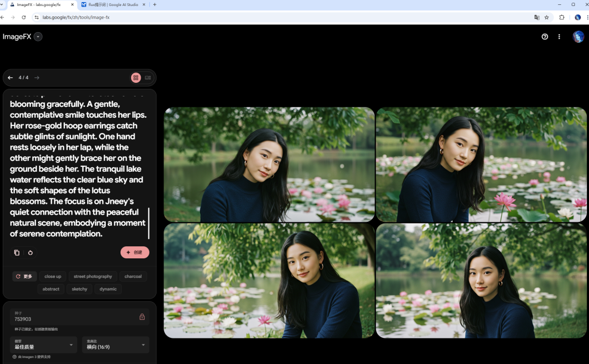This screenshot has height=364, width=589.
Task: Refresh suggestions with 更多 chip
Action: (25, 277)
